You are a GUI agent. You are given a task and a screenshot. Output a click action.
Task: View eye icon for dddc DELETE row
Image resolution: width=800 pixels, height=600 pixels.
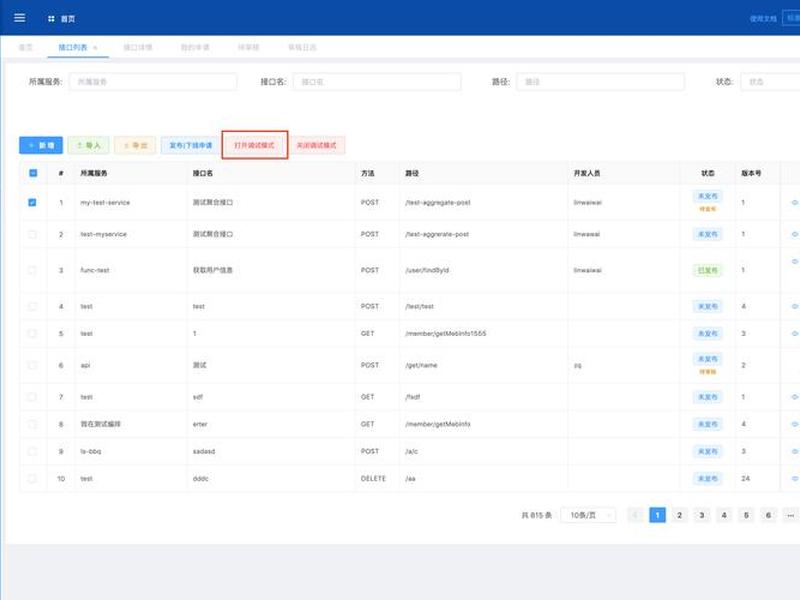tap(794, 479)
